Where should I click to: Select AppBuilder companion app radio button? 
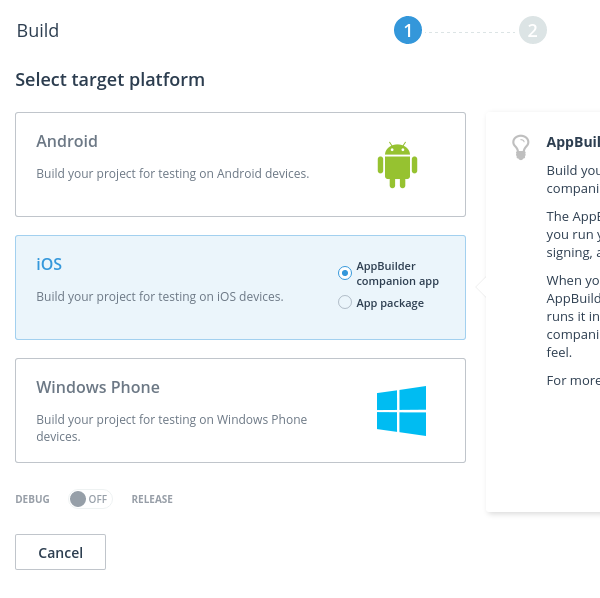[x=345, y=273]
